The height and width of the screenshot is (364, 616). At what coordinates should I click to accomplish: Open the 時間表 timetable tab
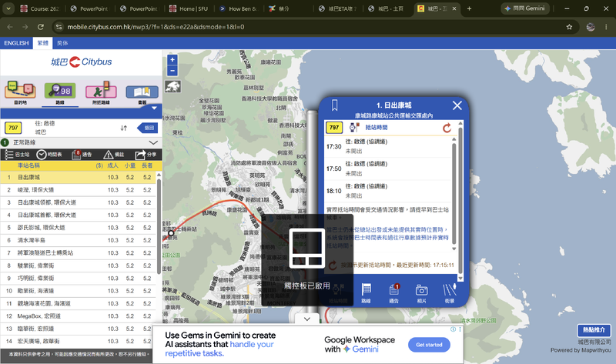pyautogui.click(x=49, y=155)
